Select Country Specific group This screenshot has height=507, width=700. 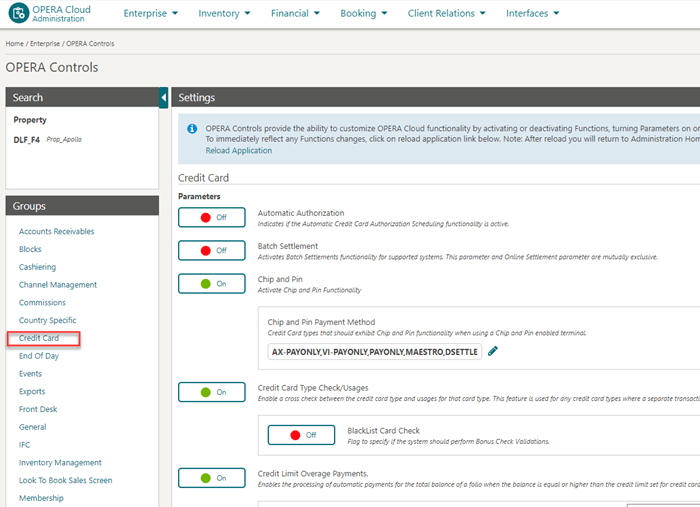click(x=47, y=320)
